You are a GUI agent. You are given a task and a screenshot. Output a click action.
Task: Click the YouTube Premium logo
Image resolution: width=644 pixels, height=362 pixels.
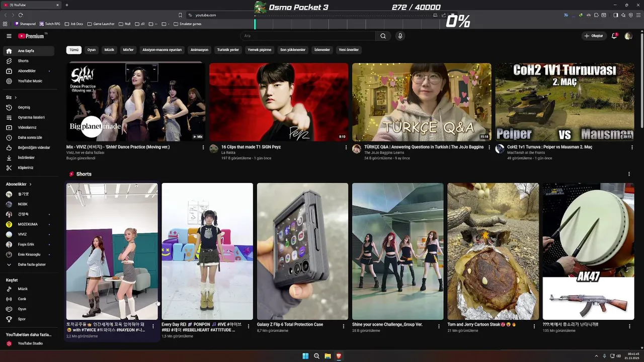[x=31, y=36]
